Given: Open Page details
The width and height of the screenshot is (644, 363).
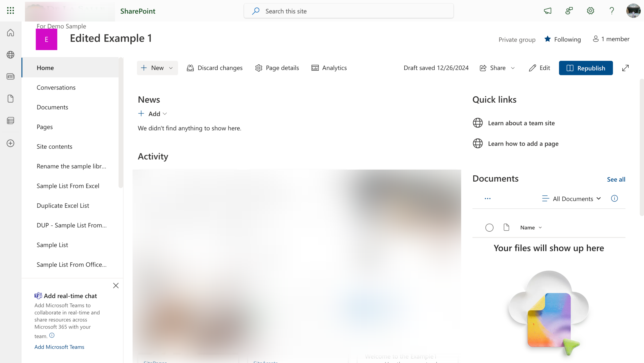Looking at the screenshot, I should coord(277,68).
